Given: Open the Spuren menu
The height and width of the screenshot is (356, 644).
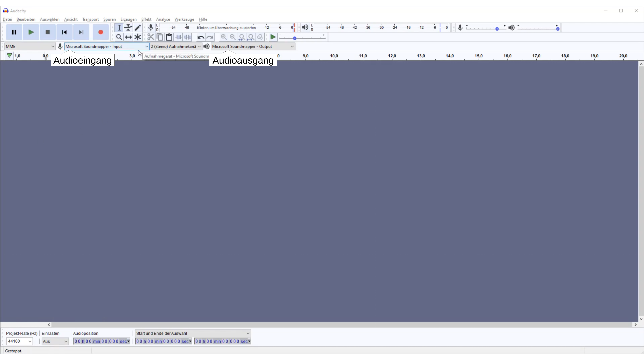Looking at the screenshot, I should pos(109,19).
